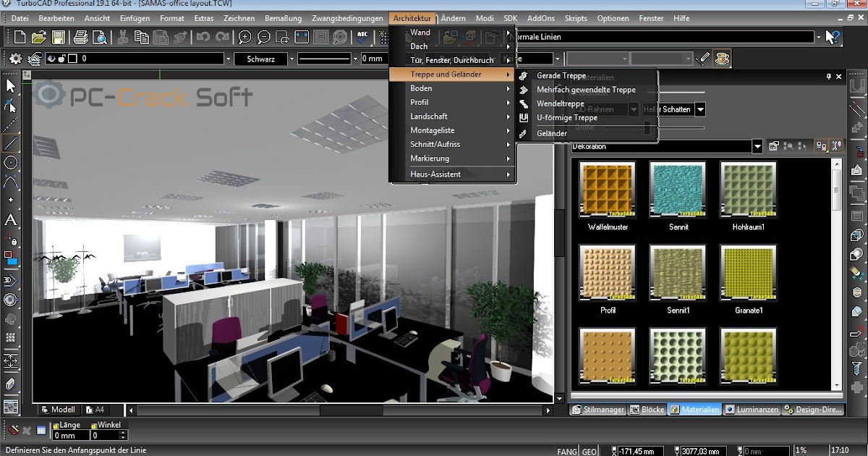
Task: Expand the Boden submenu
Action: 452,88
